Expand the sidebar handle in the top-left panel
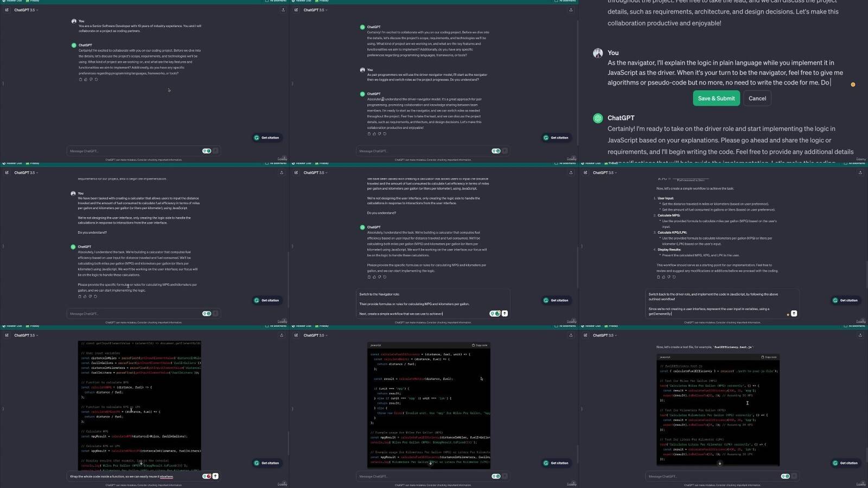Viewport: 868px width, 488px height. coord(3,84)
